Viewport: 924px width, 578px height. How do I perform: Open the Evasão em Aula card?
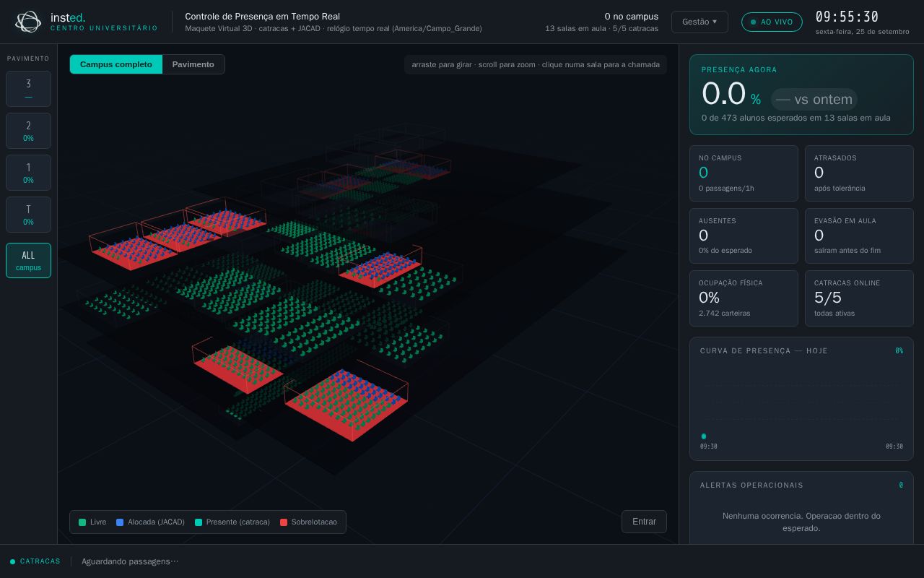coord(859,236)
